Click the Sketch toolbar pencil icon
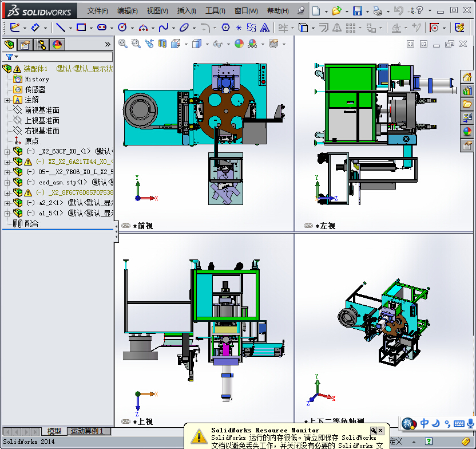Screen dimensions: 476x449 (14, 27)
